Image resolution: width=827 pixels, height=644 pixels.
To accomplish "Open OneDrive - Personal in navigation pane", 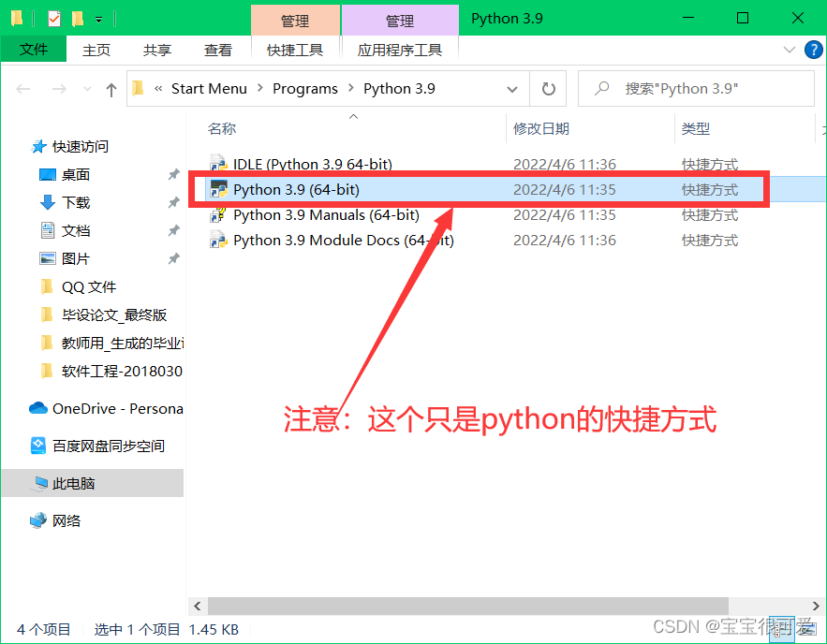I will click(x=117, y=409).
